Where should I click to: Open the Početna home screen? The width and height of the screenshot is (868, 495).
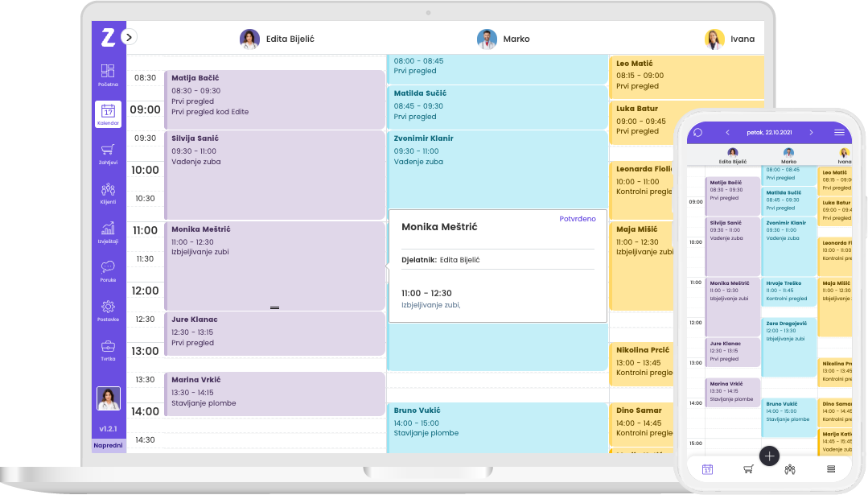[109, 72]
